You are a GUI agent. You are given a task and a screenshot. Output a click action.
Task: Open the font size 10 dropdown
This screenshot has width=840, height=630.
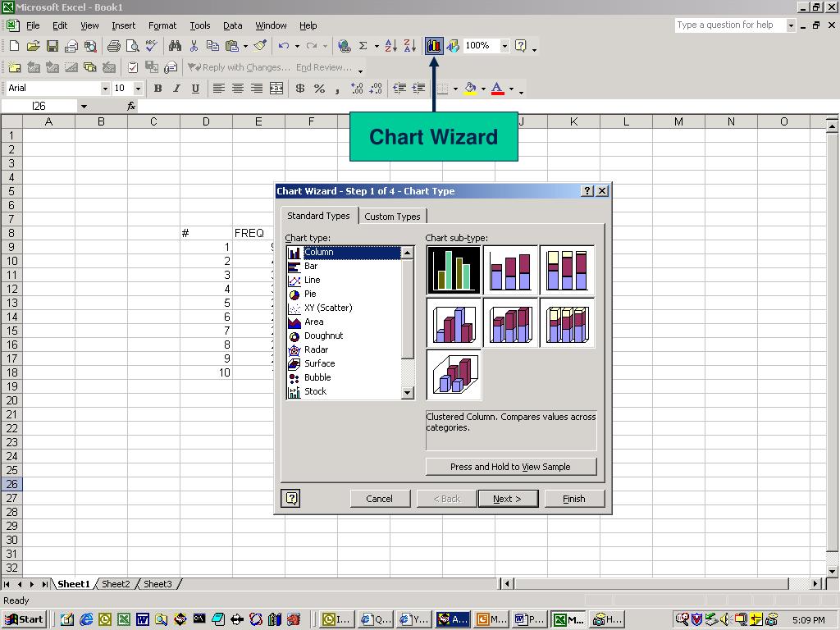coord(138,89)
